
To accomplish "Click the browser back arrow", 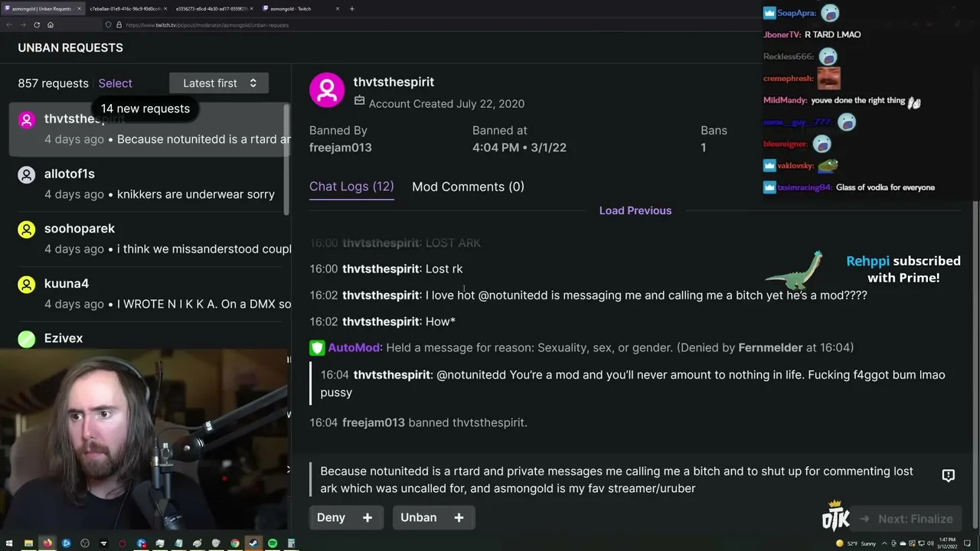I will click(x=9, y=24).
